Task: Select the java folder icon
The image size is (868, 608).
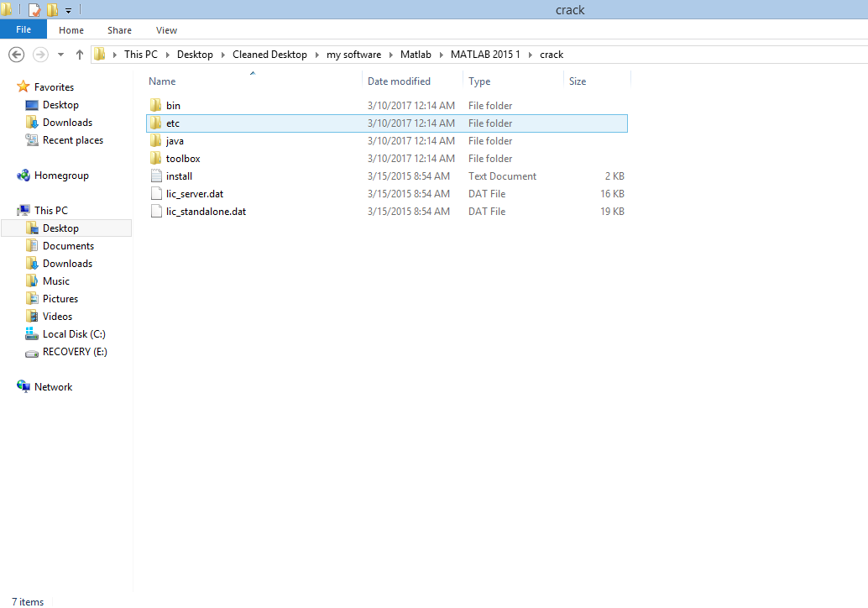Action: 156,140
